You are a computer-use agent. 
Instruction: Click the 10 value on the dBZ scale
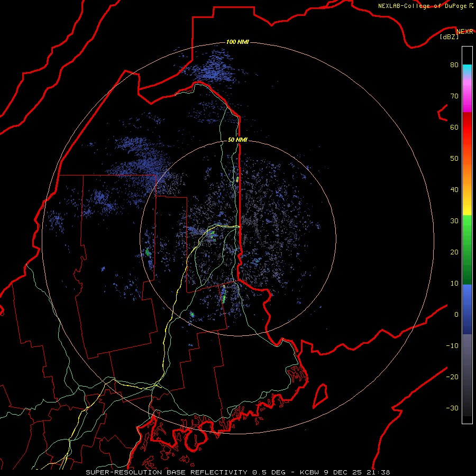pos(454,283)
